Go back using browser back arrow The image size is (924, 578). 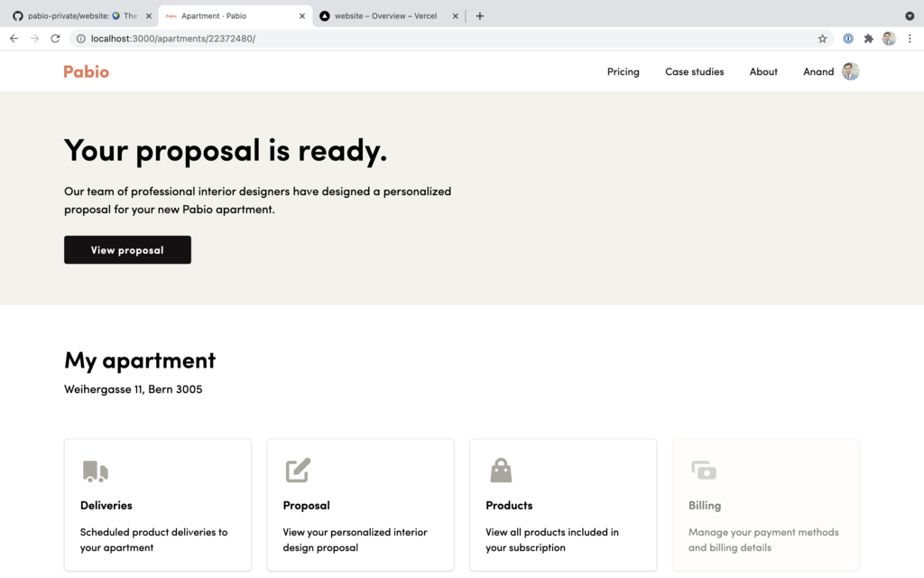14,38
